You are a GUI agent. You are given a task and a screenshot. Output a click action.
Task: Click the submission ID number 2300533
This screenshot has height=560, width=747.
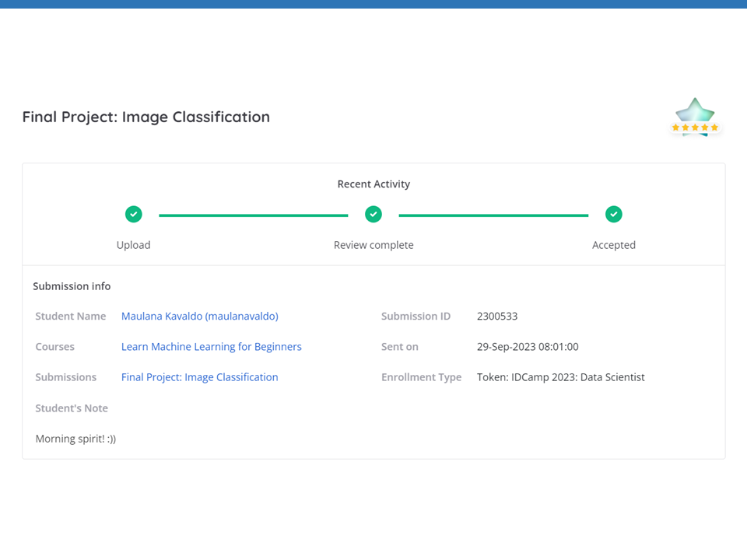(x=497, y=316)
